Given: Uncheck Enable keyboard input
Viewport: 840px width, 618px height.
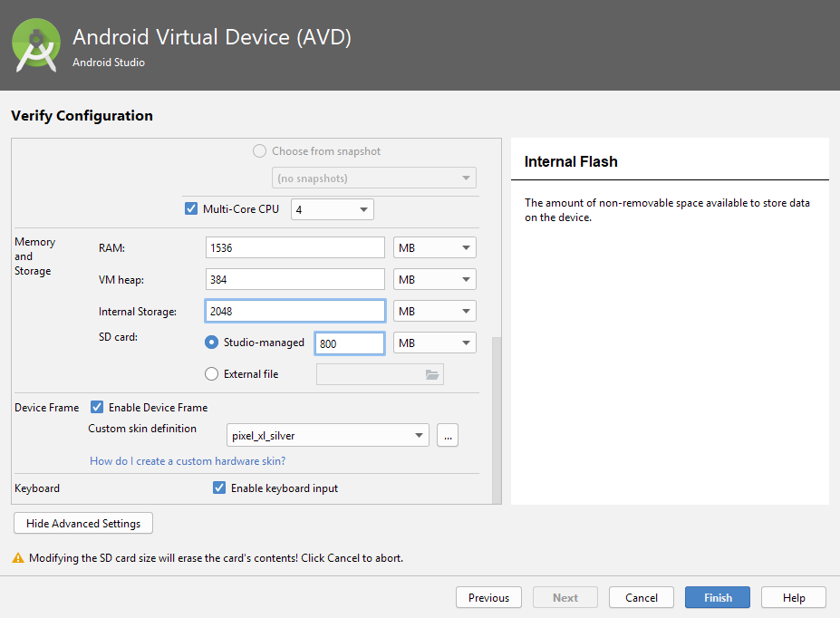Looking at the screenshot, I should click(218, 488).
